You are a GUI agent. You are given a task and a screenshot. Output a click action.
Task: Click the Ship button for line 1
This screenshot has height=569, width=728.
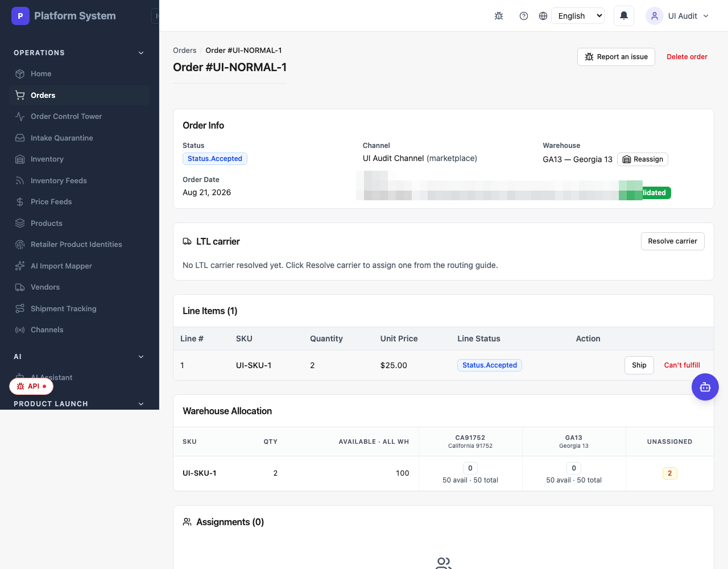(x=639, y=365)
